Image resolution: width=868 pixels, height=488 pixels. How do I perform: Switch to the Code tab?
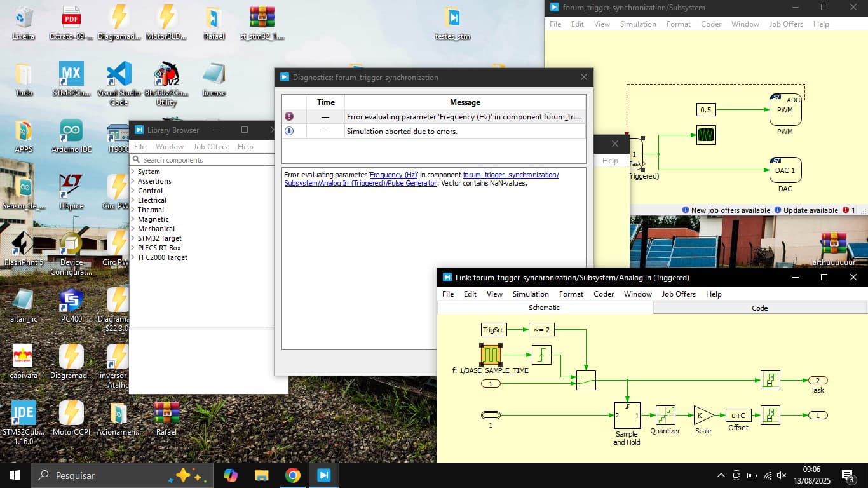759,308
